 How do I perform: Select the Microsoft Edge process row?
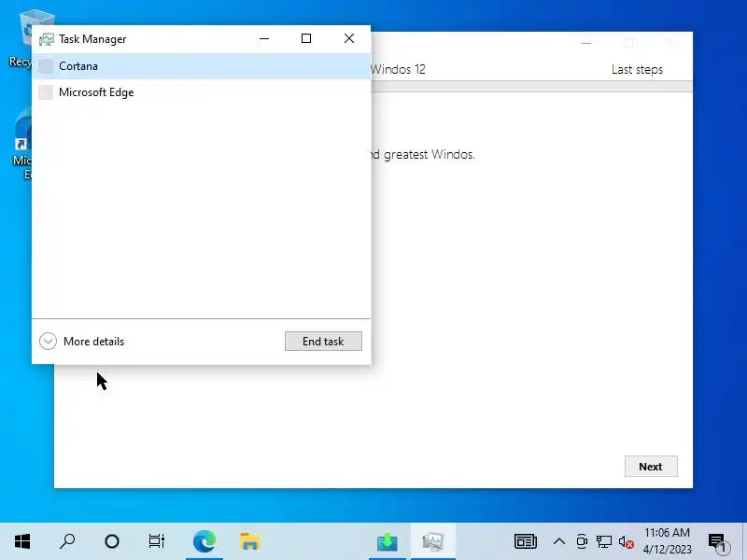coord(201,91)
